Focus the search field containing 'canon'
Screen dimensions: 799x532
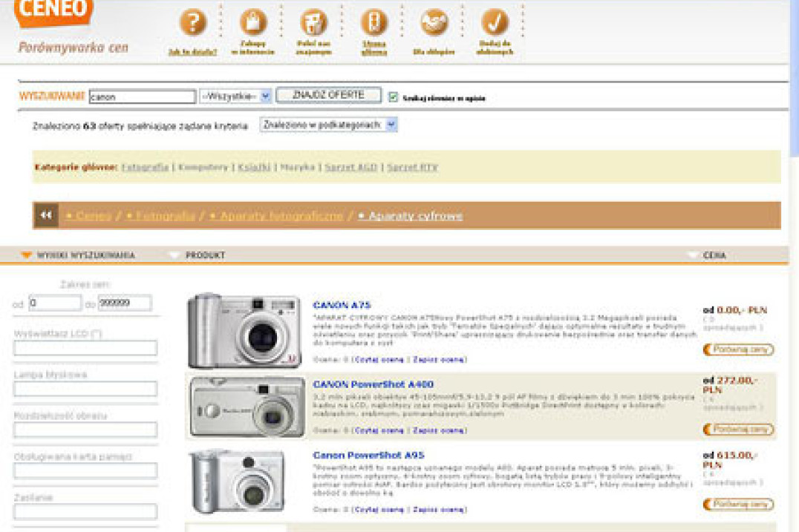tap(142, 96)
